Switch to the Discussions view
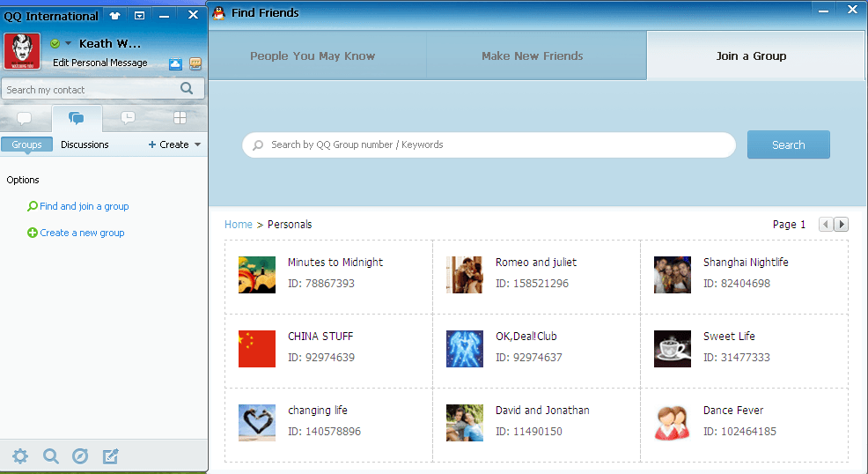Image resolution: width=868 pixels, height=474 pixels. [85, 144]
